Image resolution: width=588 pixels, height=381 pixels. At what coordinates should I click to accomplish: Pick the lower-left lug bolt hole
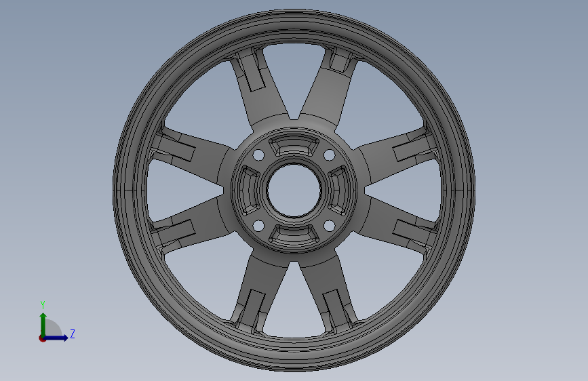pos(259,226)
